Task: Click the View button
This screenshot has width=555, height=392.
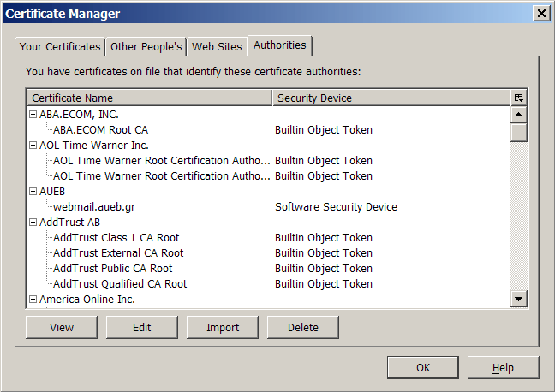Action: [62, 327]
